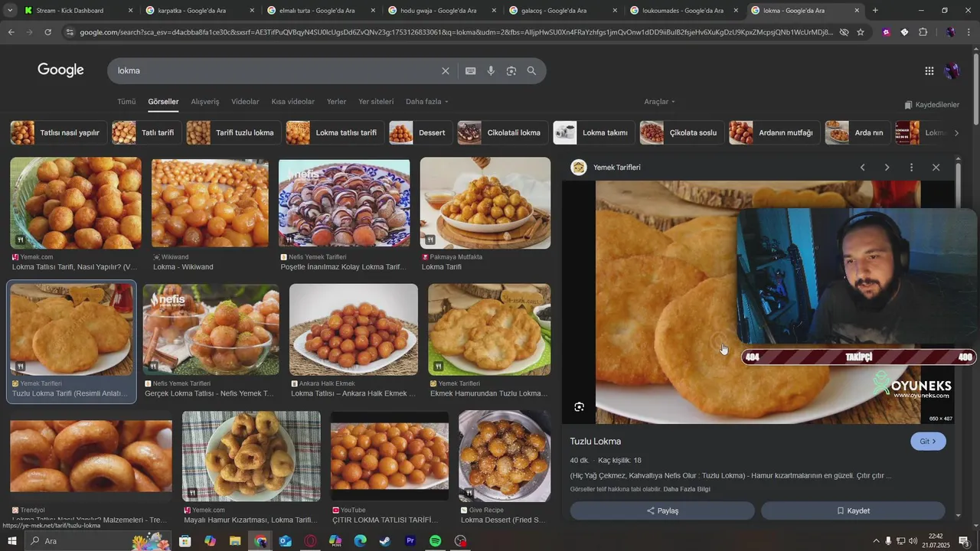Open the Google apps grid
Viewport: 980px width, 551px height.
click(929, 71)
